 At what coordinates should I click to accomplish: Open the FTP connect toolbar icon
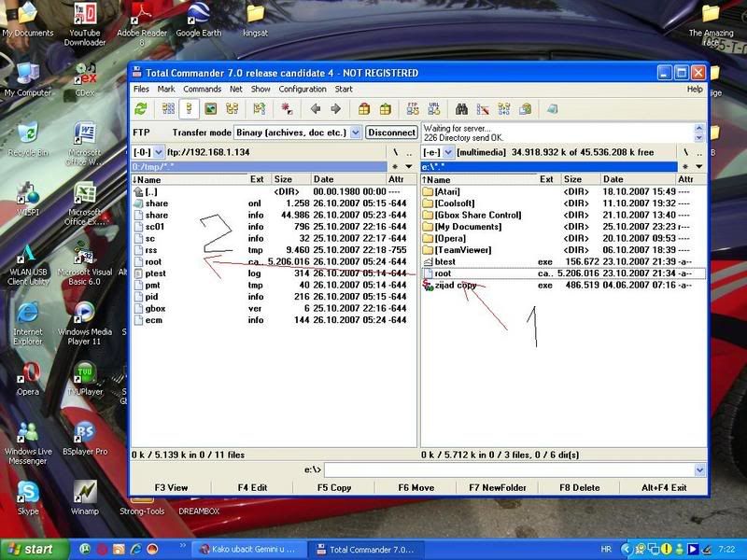click(x=413, y=109)
